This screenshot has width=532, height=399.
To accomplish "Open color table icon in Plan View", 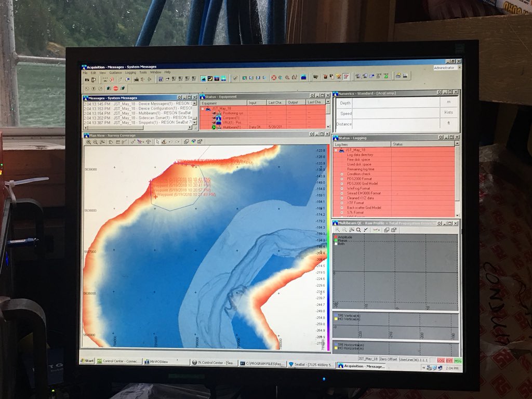I will click(x=193, y=142).
